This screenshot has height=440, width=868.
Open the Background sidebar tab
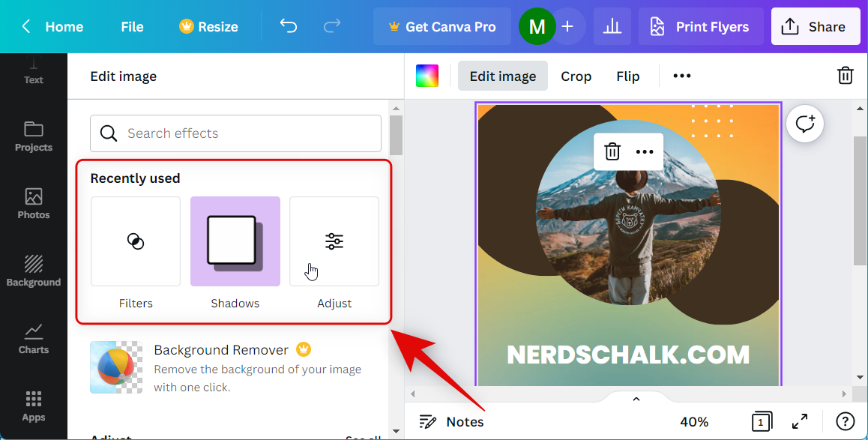point(33,271)
